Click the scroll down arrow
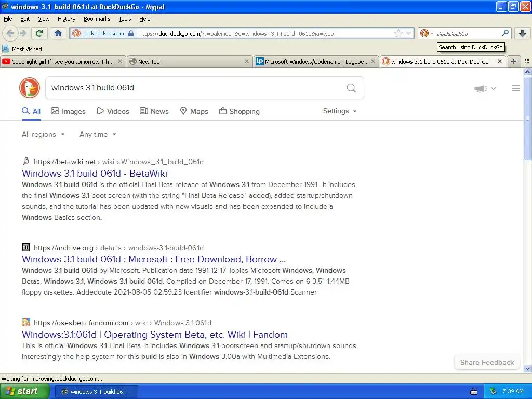This screenshot has height=399, width=532. [x=527, y=368]
